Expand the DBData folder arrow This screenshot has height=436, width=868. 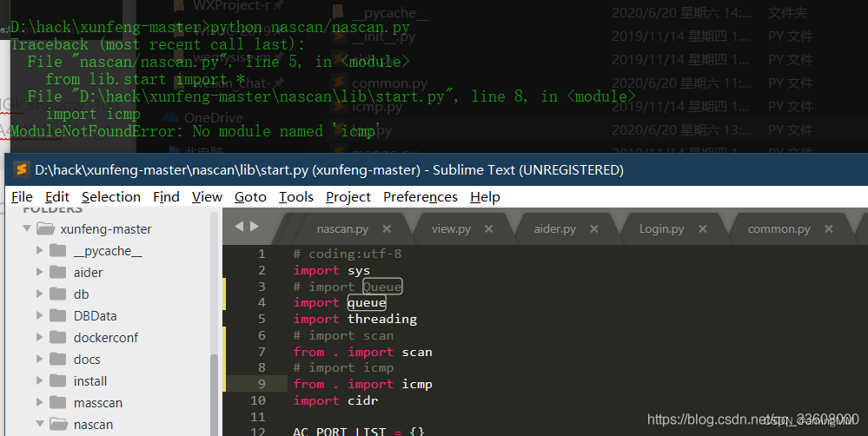39,314
